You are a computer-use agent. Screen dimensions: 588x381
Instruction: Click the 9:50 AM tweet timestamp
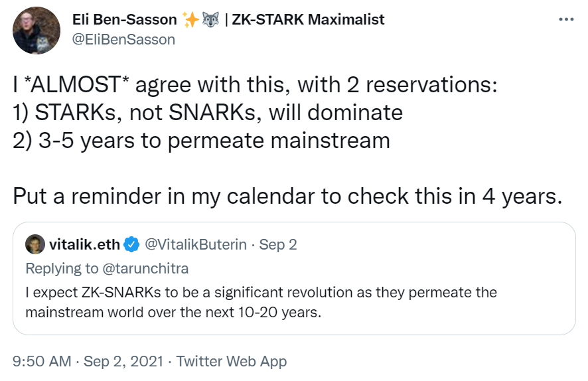pyautogui.click(x=41, y=361)
